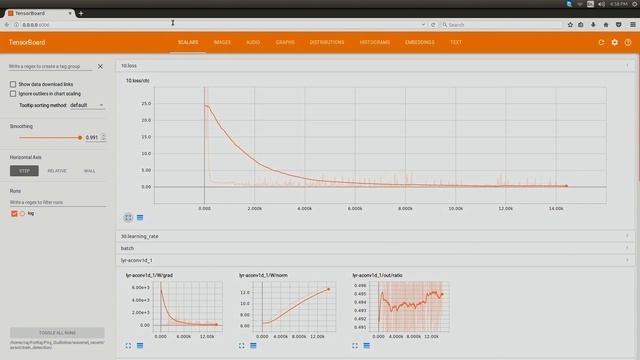
Task: Switch to the GRAPHS tab
Action: tap(285, 42)
